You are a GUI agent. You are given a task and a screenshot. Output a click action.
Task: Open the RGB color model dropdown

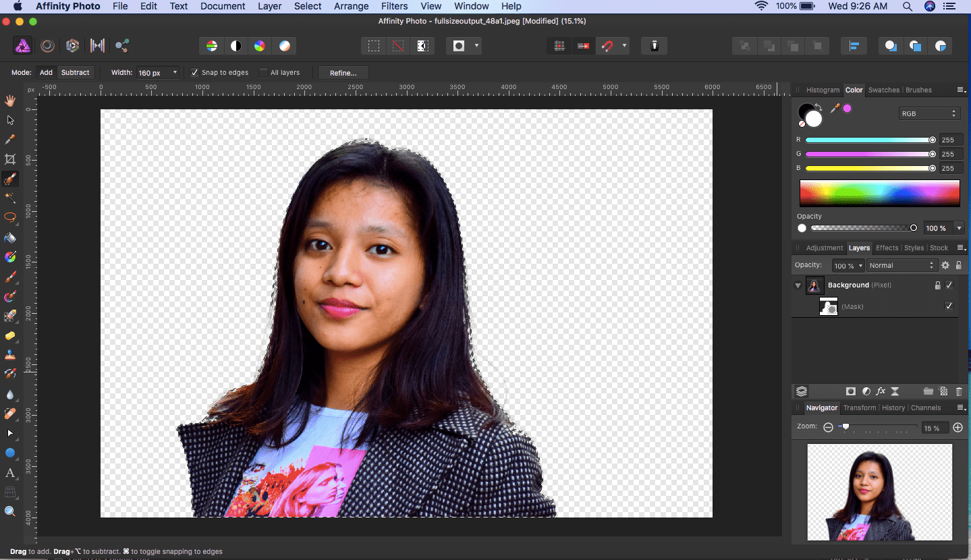click(928, 113)
